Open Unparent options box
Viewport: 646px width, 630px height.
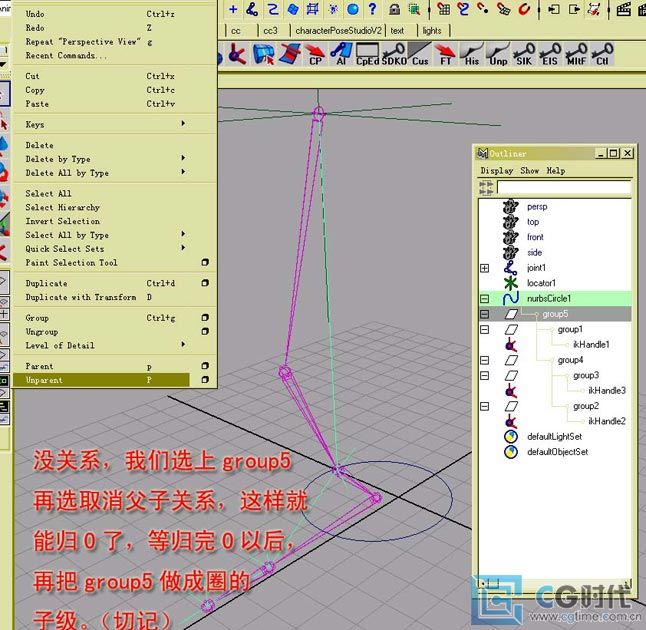pos(205,380)
